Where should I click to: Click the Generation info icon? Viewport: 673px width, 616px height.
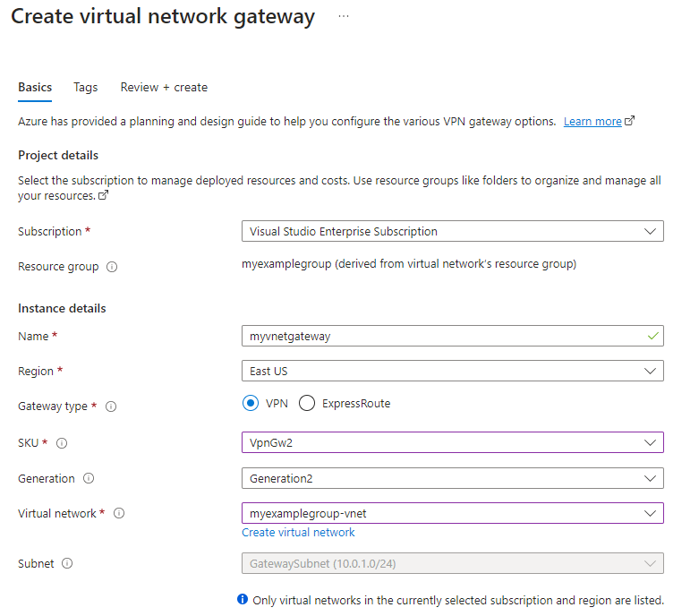pos(89,479)
